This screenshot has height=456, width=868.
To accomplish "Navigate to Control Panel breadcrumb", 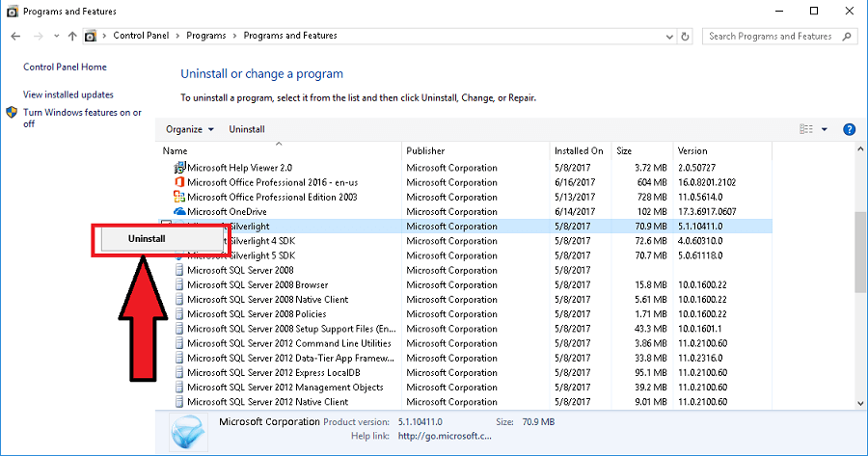I will click(141, 36).
